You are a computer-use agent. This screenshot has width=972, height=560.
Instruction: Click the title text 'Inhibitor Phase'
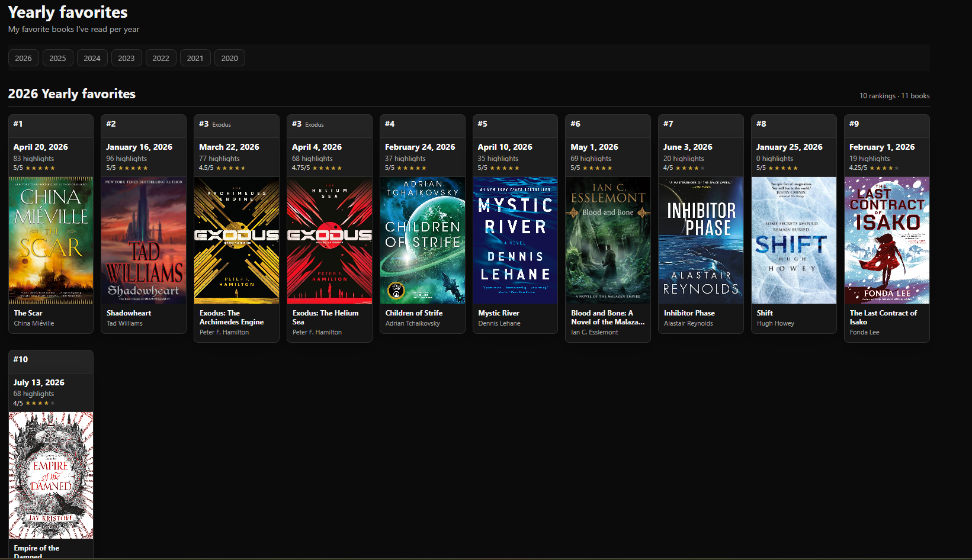point(689,313)
